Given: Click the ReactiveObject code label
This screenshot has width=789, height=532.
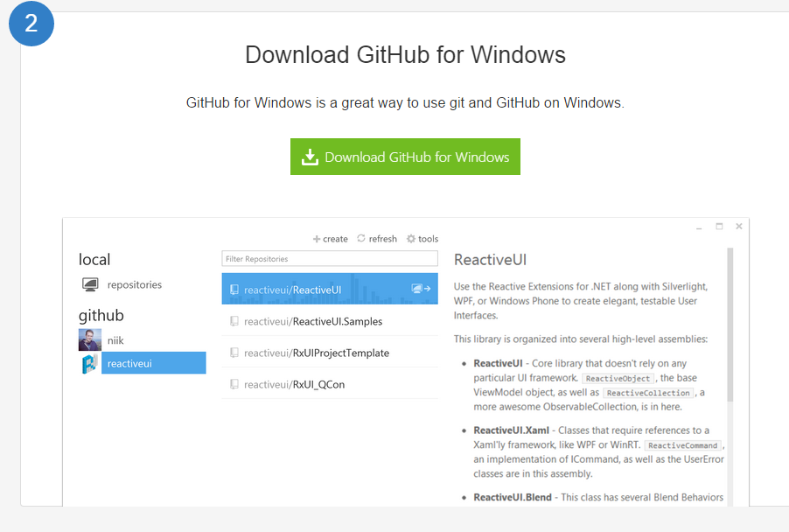Looking at the screenshot, I should 618,379.
